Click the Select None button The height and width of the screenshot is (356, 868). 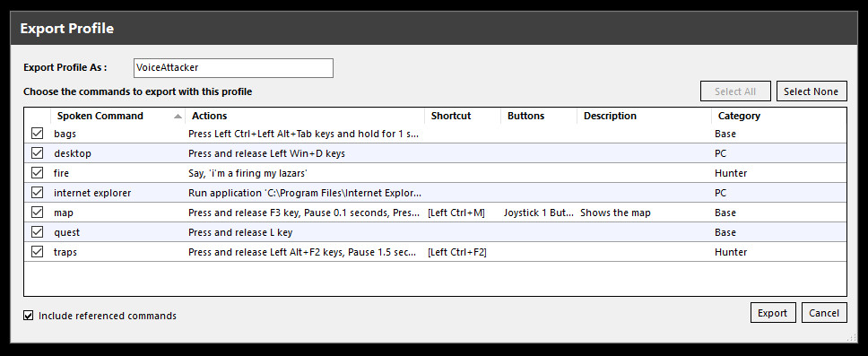click(x=812, y=91)
